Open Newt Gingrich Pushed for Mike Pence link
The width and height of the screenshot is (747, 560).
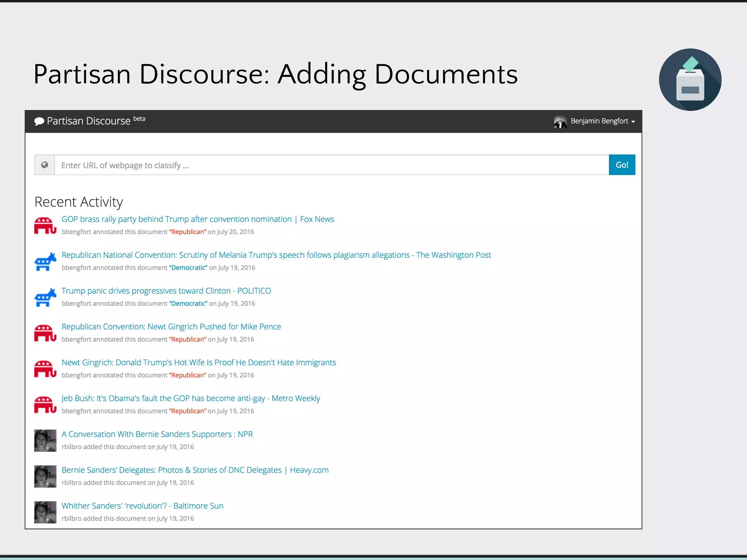click(x=171, y=327)
